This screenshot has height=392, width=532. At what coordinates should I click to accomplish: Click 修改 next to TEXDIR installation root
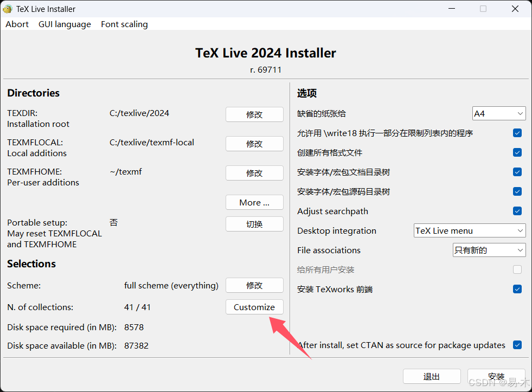254,114
